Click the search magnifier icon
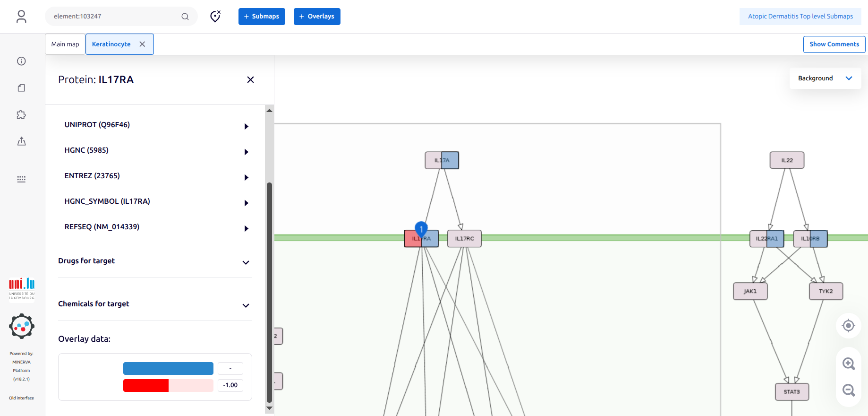 point(185,17)
